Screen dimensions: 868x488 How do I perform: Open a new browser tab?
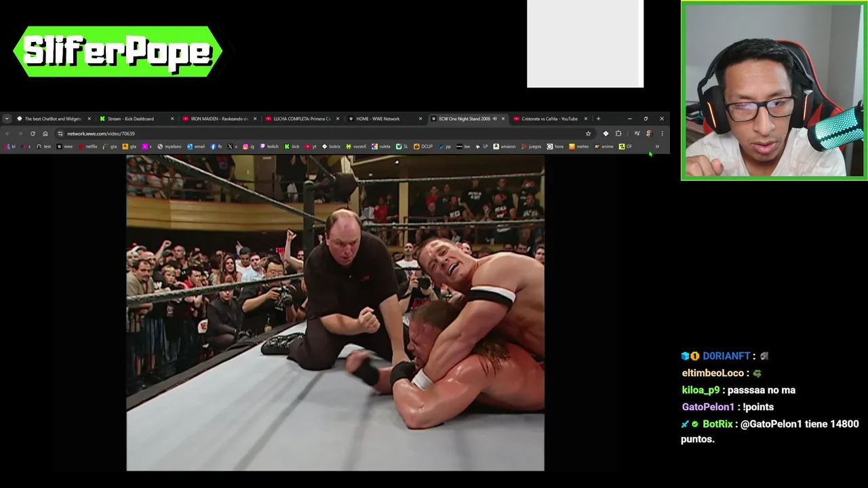(598, 119)
